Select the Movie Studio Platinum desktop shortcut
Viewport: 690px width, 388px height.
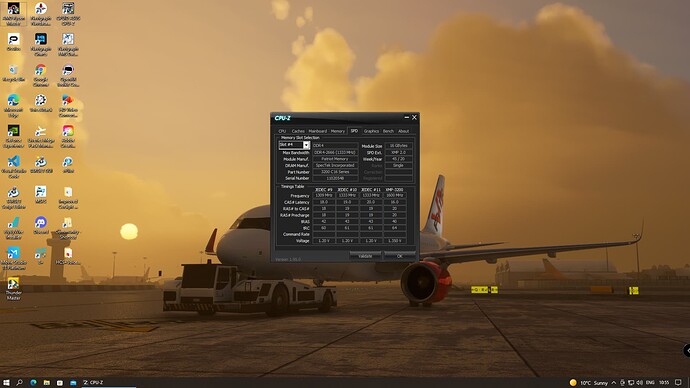pyautogui.click(x=13, y=258)
